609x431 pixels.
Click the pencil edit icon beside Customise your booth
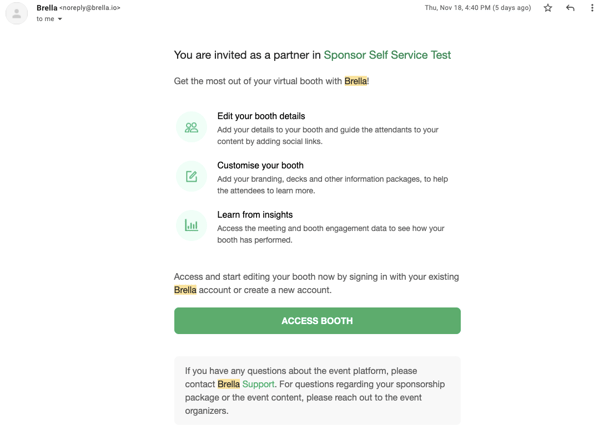click(x=191, y=176)
